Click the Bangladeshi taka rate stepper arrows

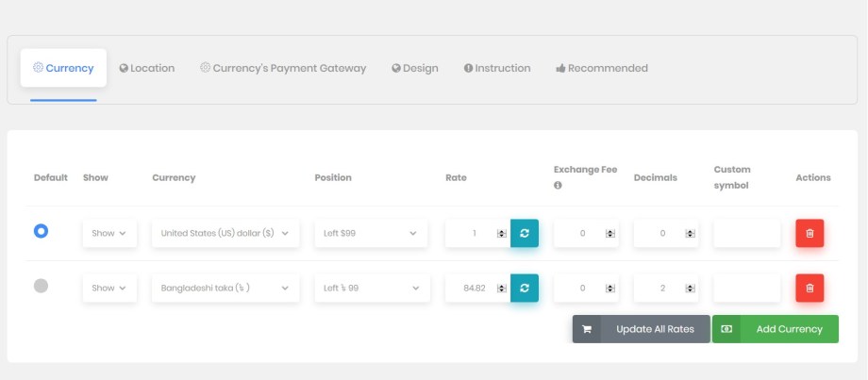click(502, 289)
